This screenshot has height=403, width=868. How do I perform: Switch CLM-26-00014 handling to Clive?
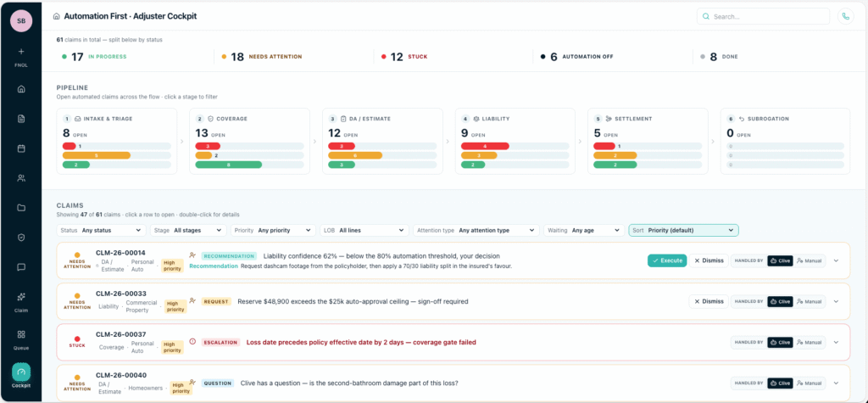[x=780, y=260]
